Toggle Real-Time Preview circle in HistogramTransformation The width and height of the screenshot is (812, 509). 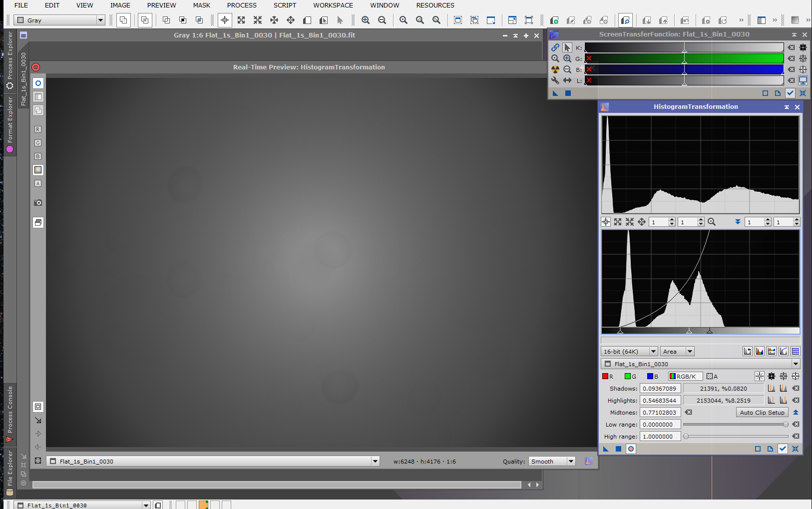point(631,449)
